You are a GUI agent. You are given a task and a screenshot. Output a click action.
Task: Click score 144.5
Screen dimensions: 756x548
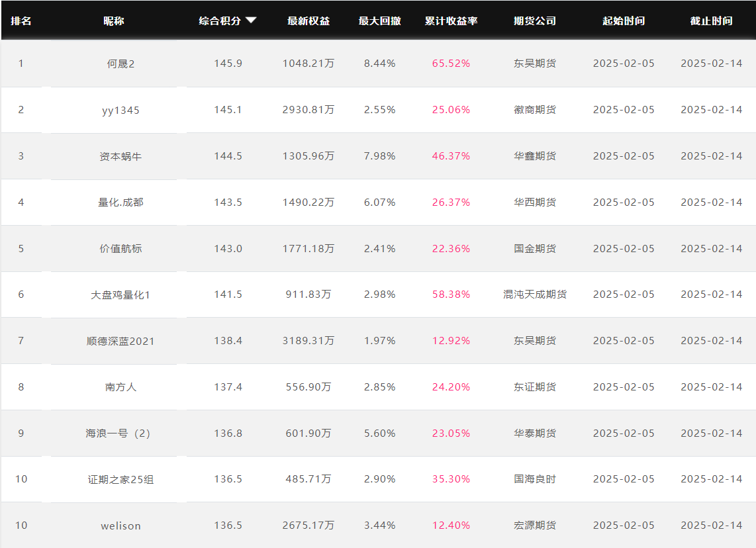pos(228,156)
